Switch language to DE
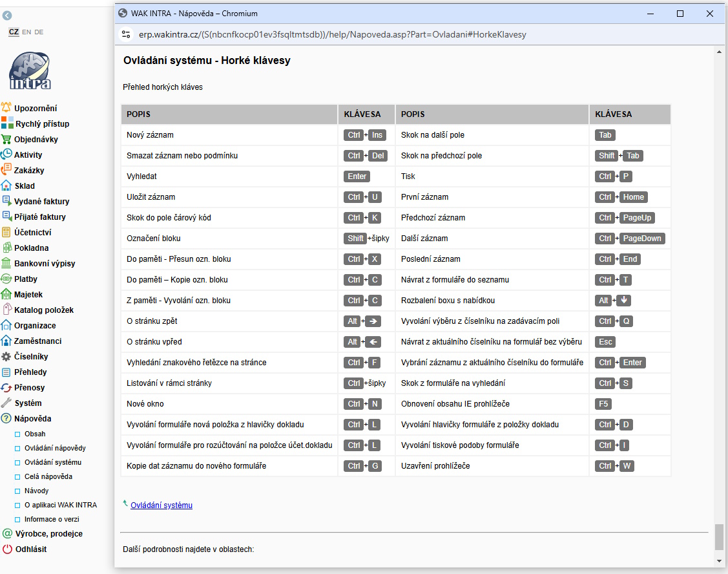This screenshot has height=574, width=728. pyautogui.click(x=39, y=32)
